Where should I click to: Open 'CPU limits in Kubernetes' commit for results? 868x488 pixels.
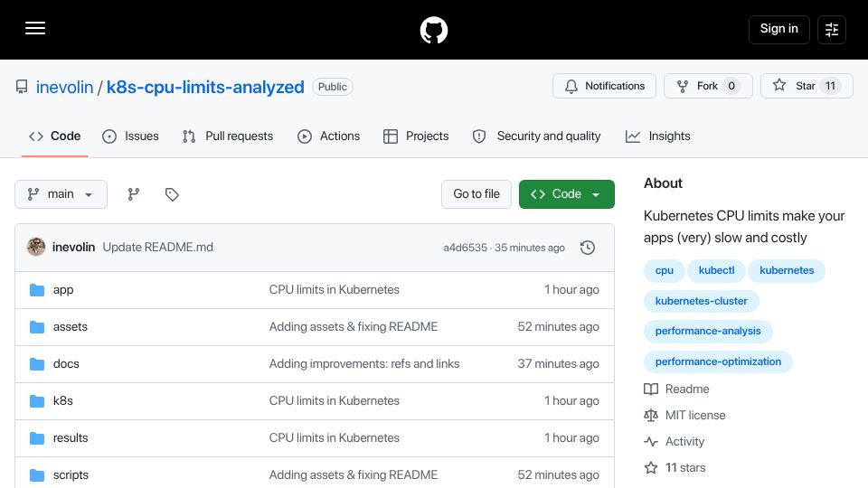click(x=334, y=438)
